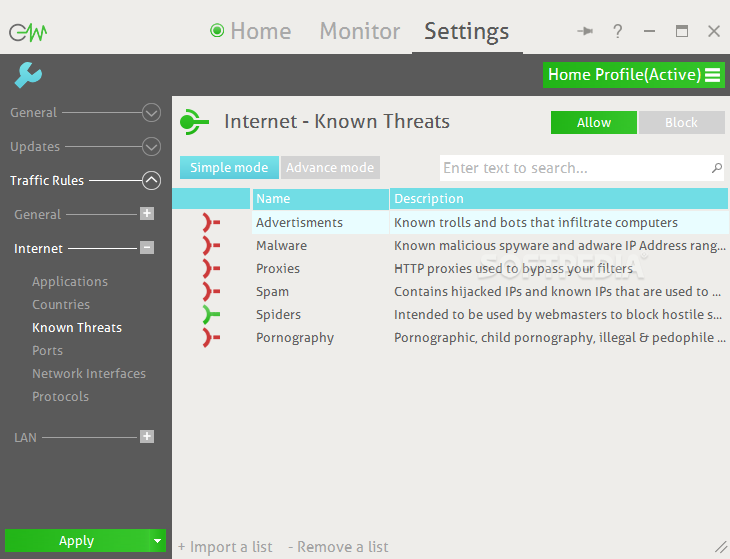Go to the Home tab
730x559 pixels.
261,31
